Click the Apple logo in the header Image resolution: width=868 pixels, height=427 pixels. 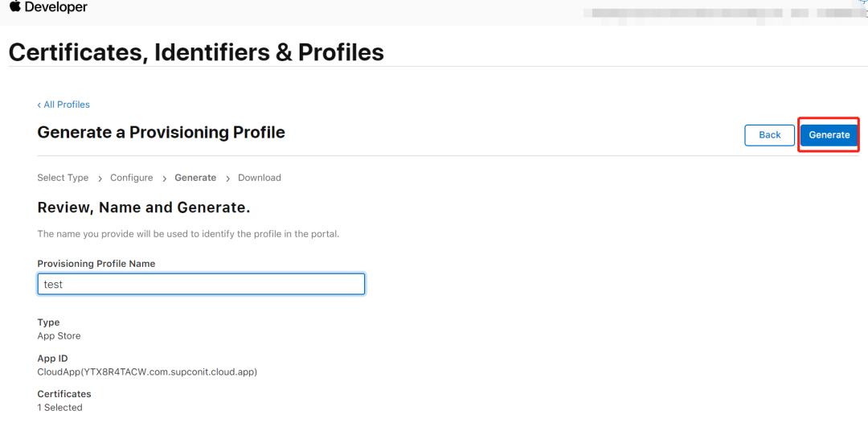tap(14, 7)
